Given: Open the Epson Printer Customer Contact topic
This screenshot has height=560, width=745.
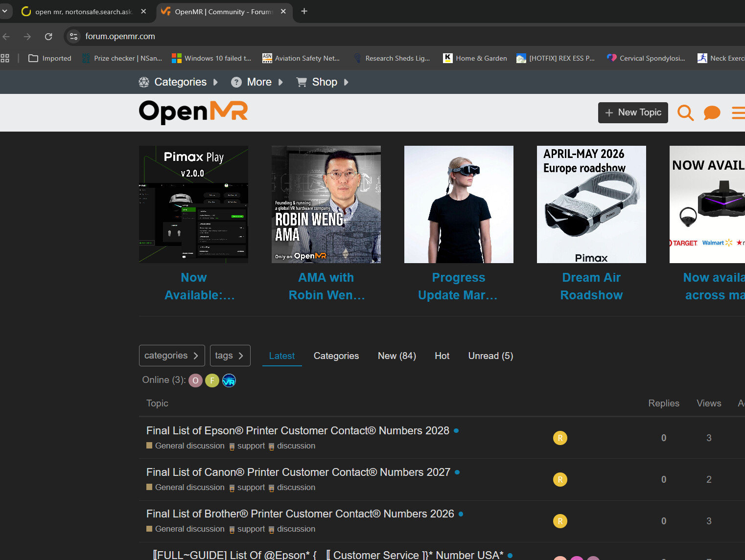Looking at the screenshot, I should click(x=298, y=431).
